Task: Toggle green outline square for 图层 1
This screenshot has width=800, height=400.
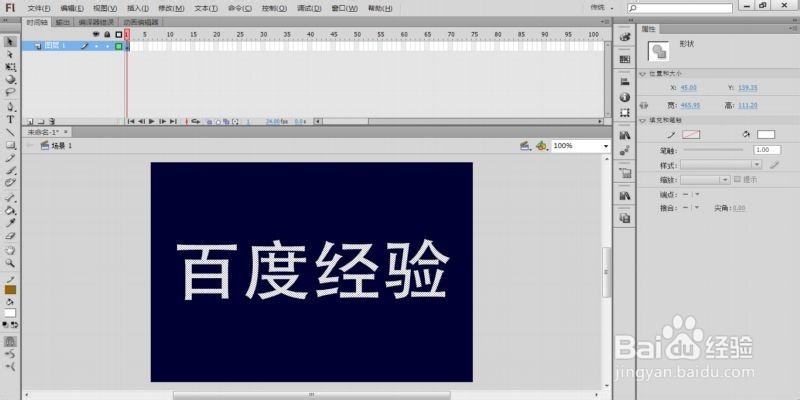Action: pyautogui.click(x=119, y=46)
